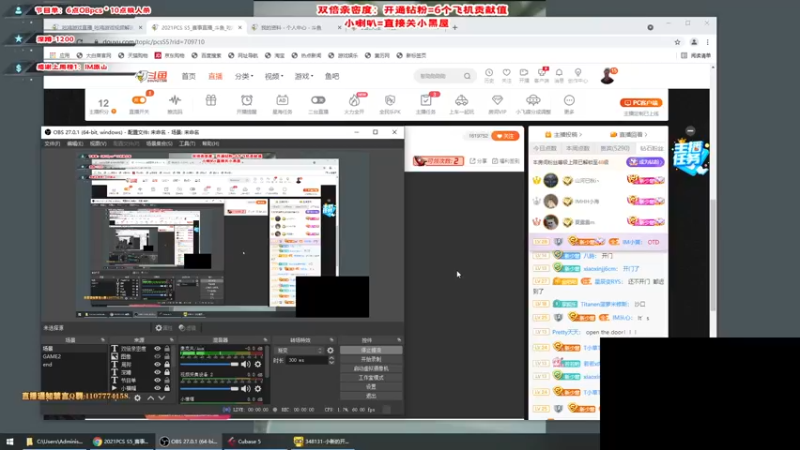Expand the 分类 dropdown in Douyu nav
The image size is (800, 450).
tap(244, 76)
